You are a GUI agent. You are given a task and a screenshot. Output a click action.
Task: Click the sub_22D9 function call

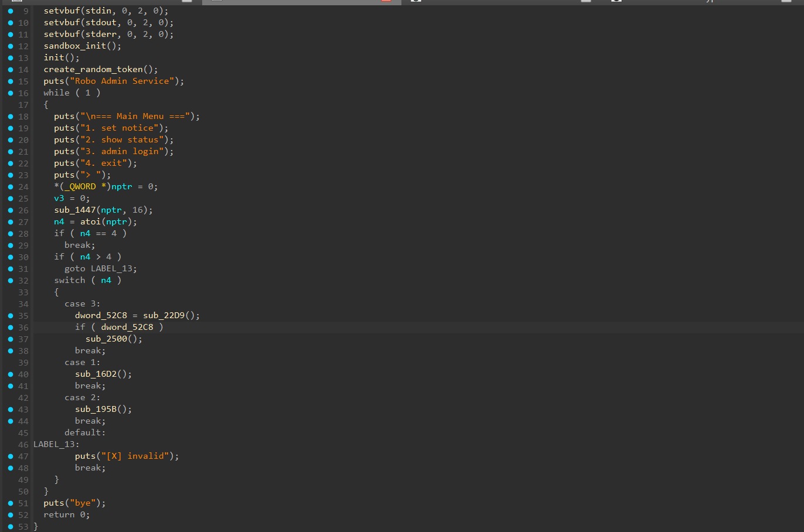pos(163,315)
